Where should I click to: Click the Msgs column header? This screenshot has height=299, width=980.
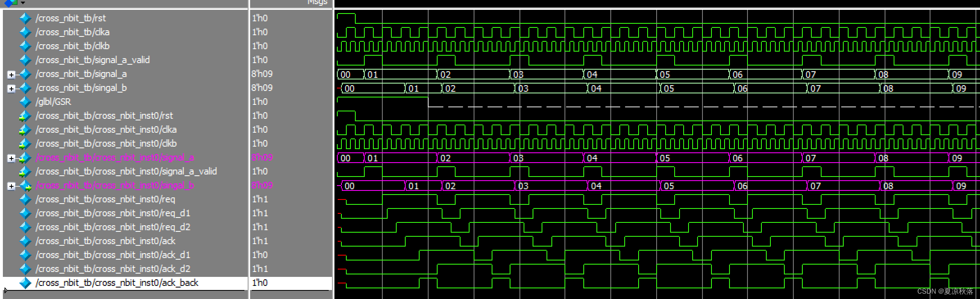point(317,2)
